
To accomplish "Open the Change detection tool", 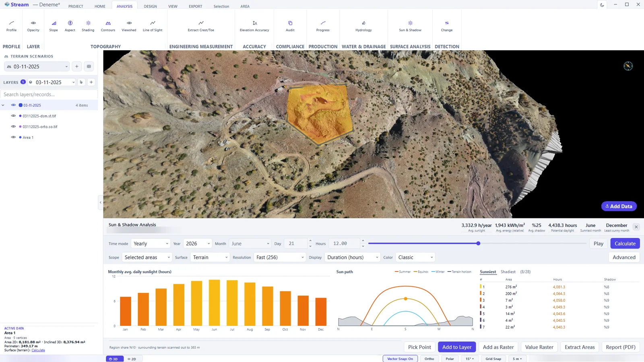I will pyautogui.click(x=447, y=26).
